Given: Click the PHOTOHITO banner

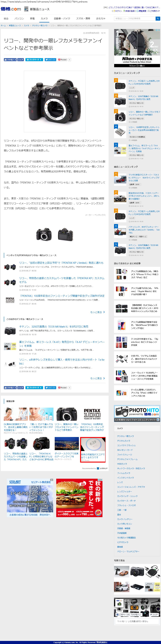Looking at the screenshot, I should coord(137,413).
